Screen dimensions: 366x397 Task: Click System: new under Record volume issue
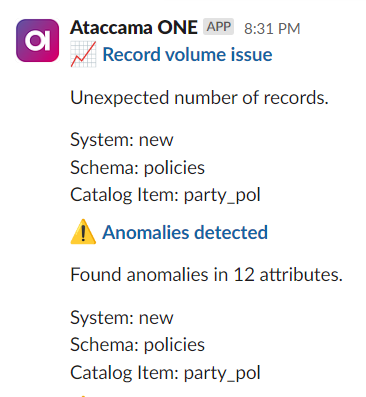coord(122,139)
